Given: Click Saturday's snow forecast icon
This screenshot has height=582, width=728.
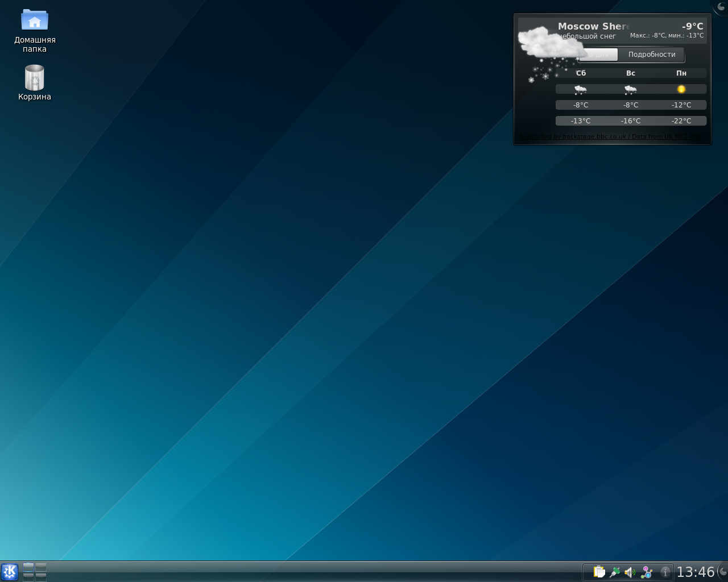Looking at the screenshot, I should [x=581, y=89].
